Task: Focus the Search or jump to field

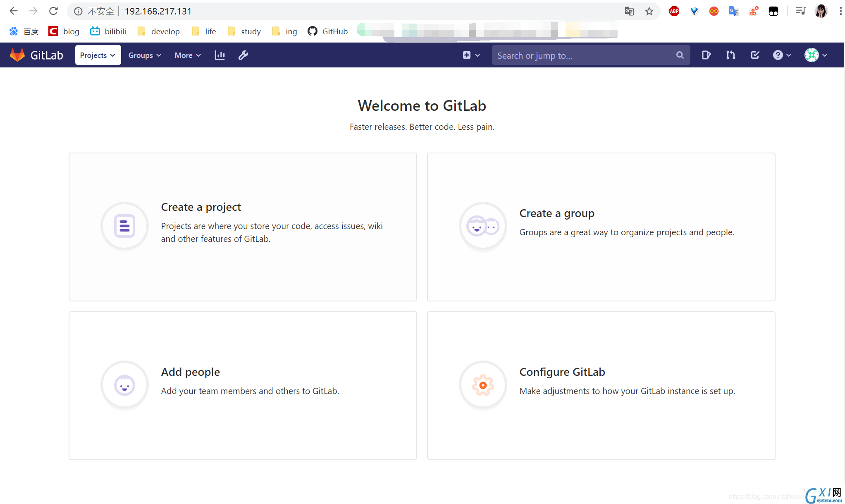Action: (x=591, y=55)
